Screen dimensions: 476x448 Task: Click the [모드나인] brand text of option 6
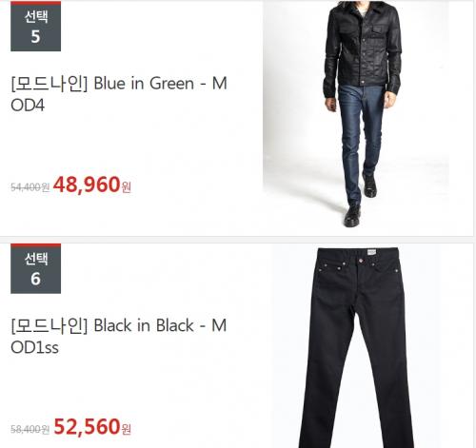click(x=49, y=325)
